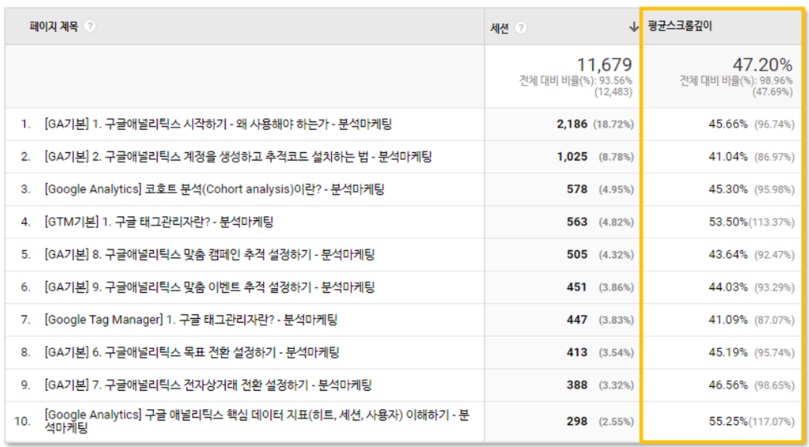This screenshot has width=809, height=447.
Task: Sort by 페이지 제목 column header
Action: (x=54, y=26)
